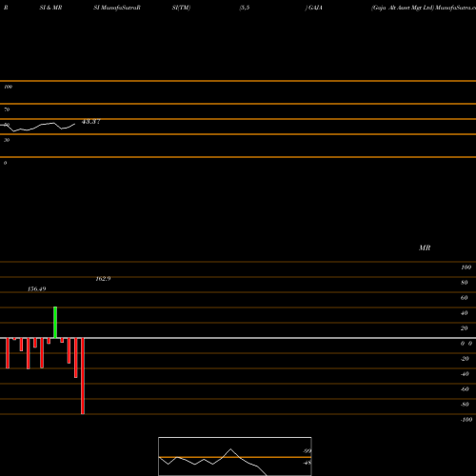476x476 pixels.
Task: Click the -100 label on MR axis
Action: click(x=466, y=420)
